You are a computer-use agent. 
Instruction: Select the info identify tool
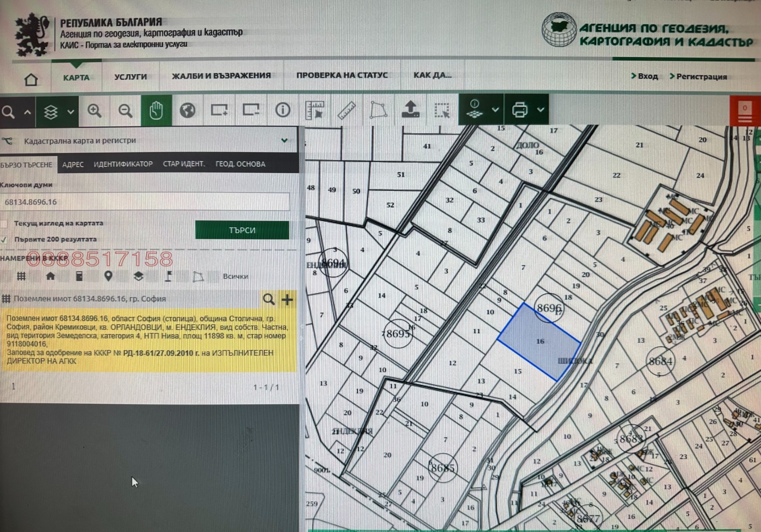coord(283,110)
